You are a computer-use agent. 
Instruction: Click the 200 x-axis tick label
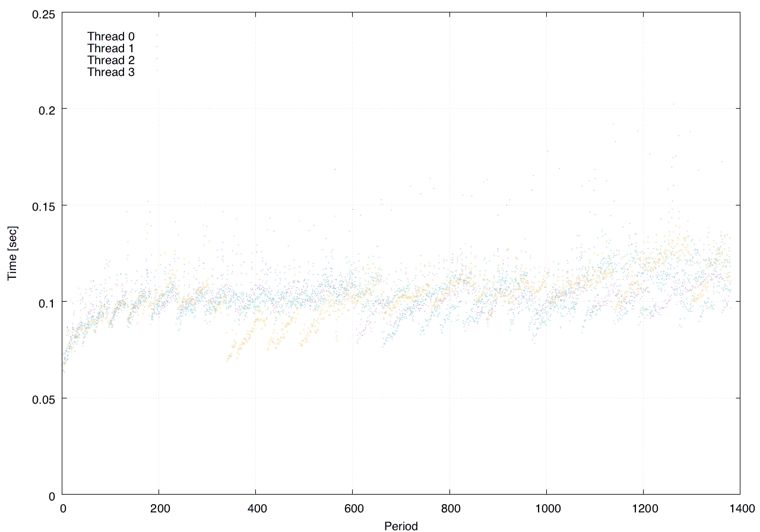tap(159, 508)
